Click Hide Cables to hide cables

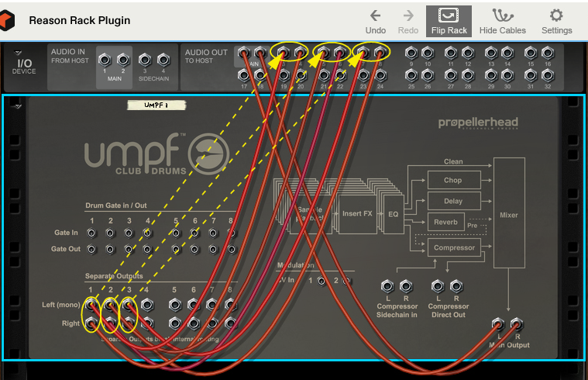503,22
